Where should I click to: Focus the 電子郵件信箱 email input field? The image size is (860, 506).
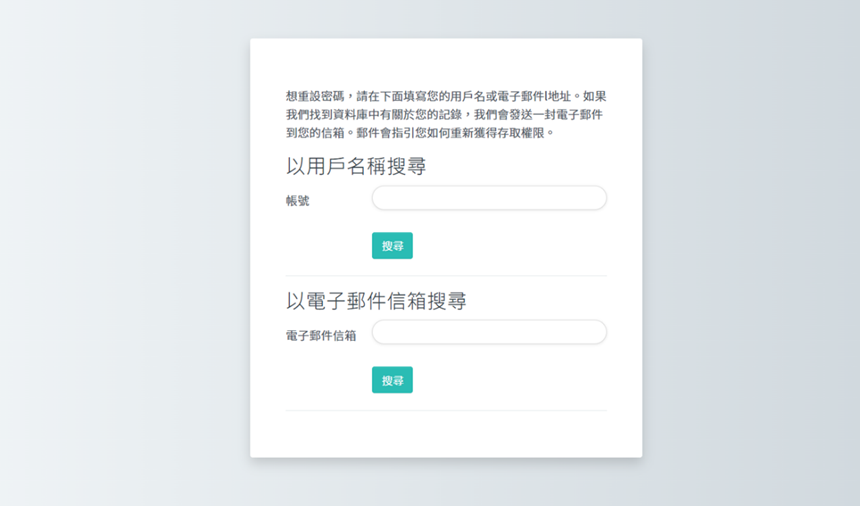tap(489, 332)
